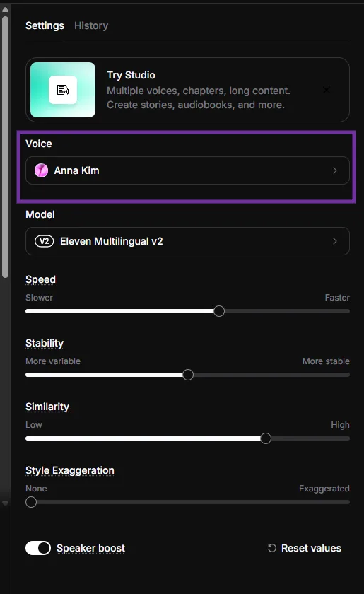Click the Style Exaggeration slider handle
Image resolution: width=364 pixels, height=594 pixels.
(31, 502)
